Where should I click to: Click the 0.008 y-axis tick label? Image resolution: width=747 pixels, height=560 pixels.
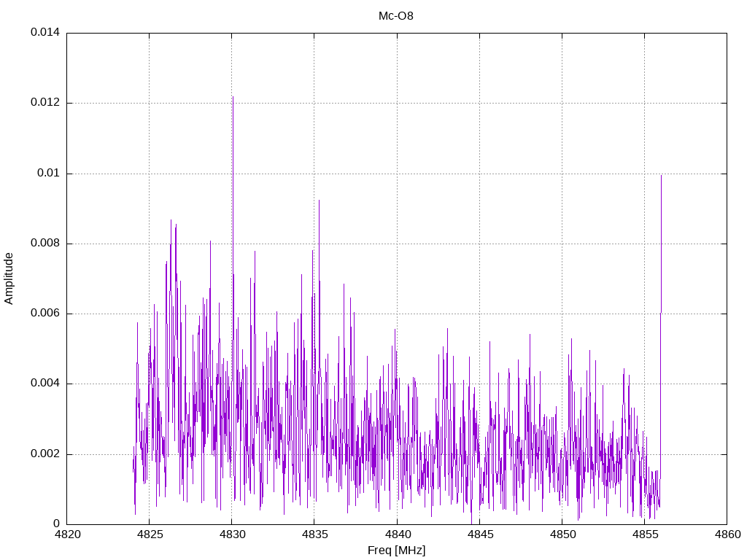(x=45, y=244)
